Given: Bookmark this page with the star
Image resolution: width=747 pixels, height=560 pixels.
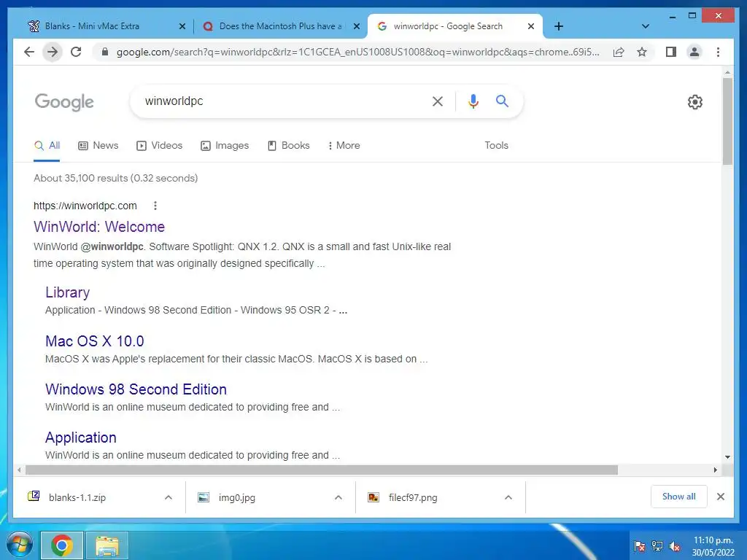Looking at the screenshot, I should tap(642, 52).
